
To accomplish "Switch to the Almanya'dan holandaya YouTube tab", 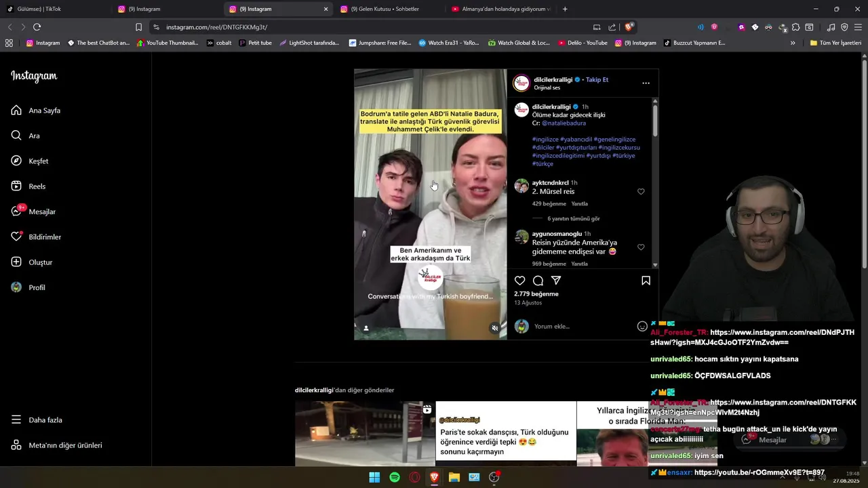I will click(502, 9).
